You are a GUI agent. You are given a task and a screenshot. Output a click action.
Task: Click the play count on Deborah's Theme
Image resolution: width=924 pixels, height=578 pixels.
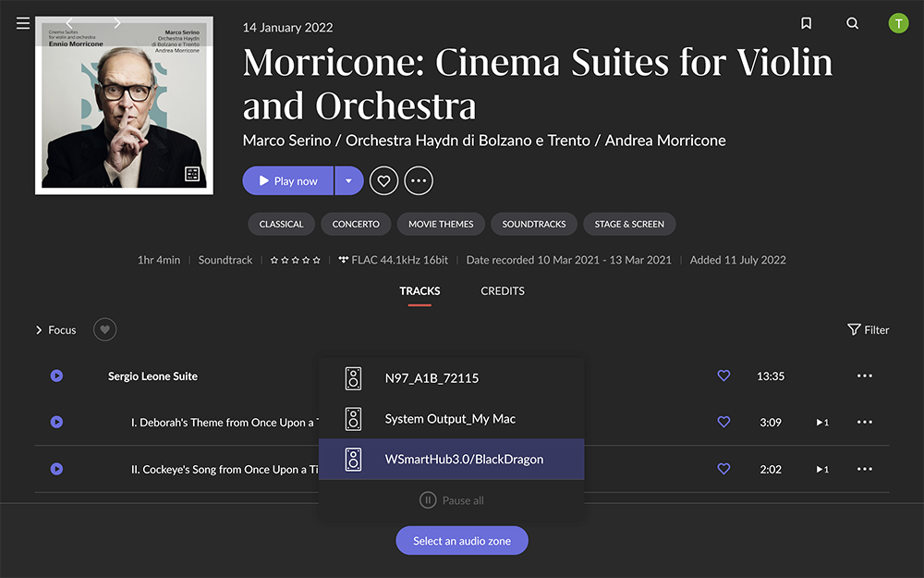[x=822, y=423]
